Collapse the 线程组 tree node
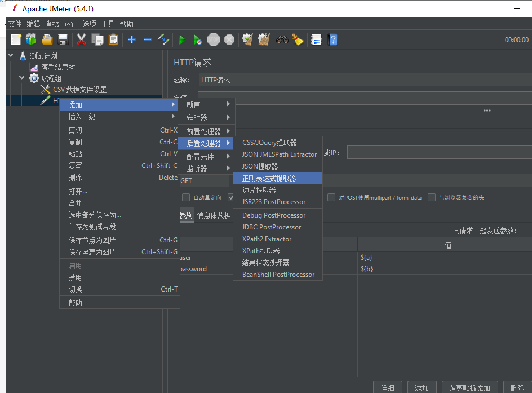Viewport: 532px width, 393px height. tap(22, 78)
